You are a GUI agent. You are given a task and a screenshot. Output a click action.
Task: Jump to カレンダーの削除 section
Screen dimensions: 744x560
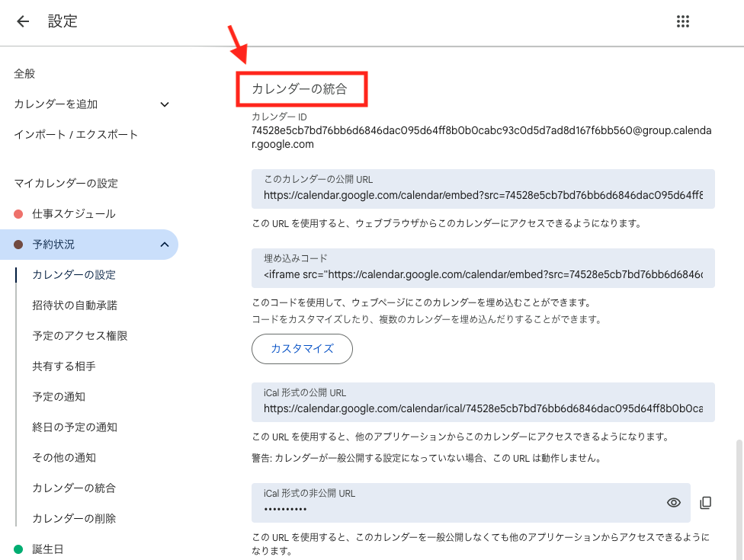[x=74, y=518]
